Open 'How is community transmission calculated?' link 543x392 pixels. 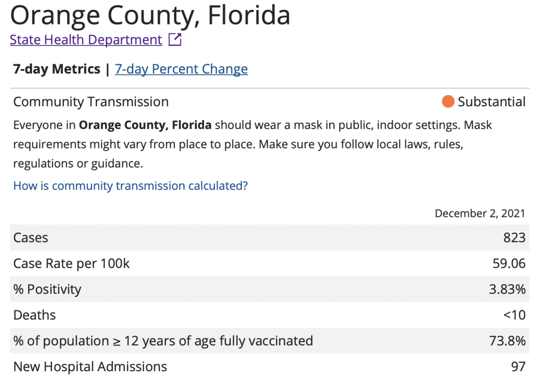[131, 186]
